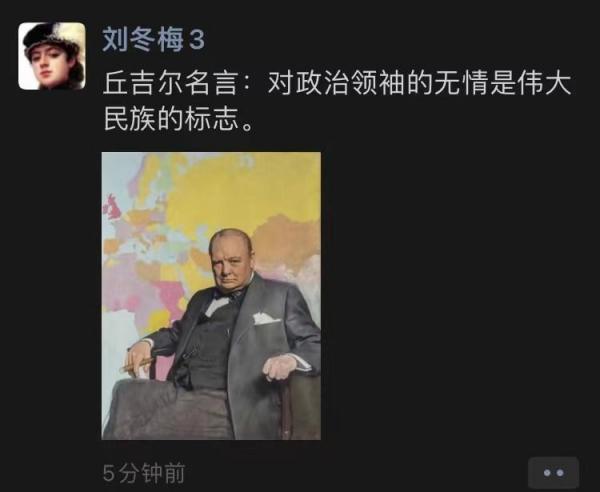
Task: Tap the clenched fist on the chair arm
Action: click(x=280, y=367)
